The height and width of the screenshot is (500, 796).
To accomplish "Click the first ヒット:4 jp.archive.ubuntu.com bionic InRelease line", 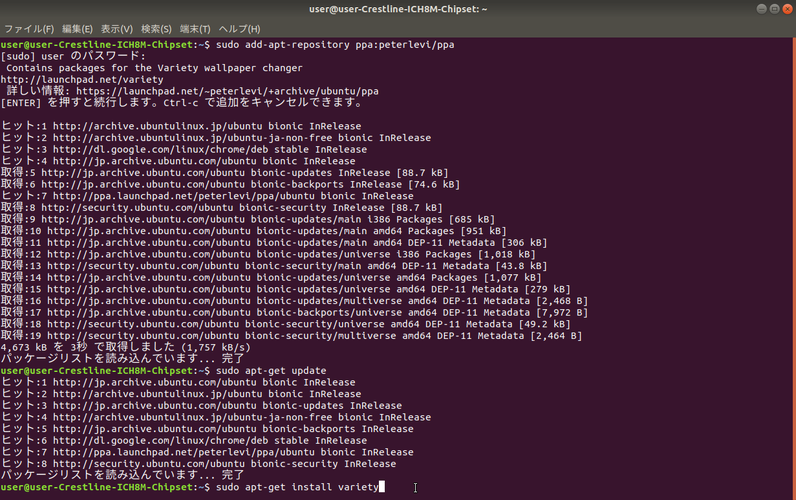I will click(178, 161).
